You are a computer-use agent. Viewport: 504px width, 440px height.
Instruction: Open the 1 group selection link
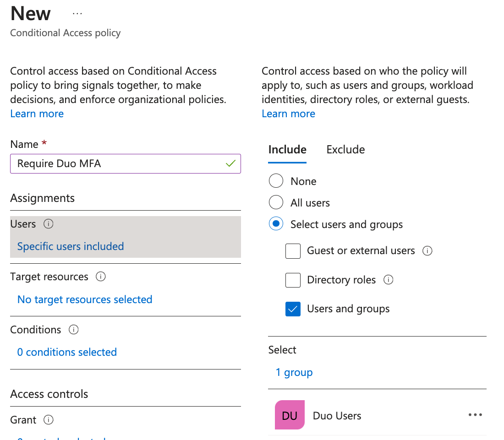[294, 372]
